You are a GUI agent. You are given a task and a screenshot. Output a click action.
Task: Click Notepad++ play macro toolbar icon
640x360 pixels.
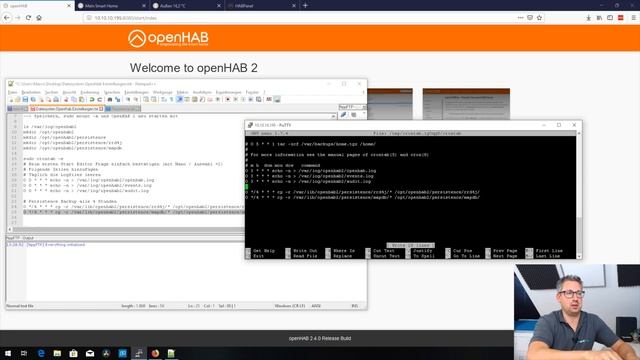coord(243,100)
